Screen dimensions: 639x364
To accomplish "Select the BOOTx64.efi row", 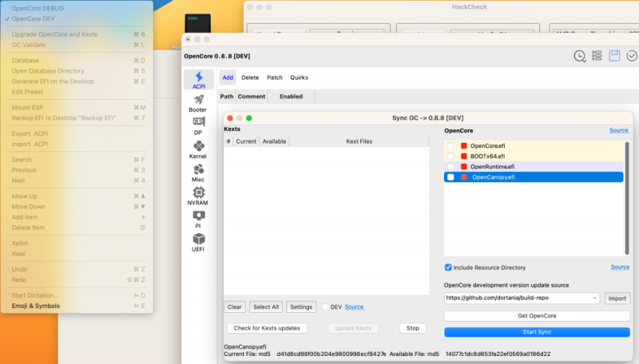I will [534, 156].
